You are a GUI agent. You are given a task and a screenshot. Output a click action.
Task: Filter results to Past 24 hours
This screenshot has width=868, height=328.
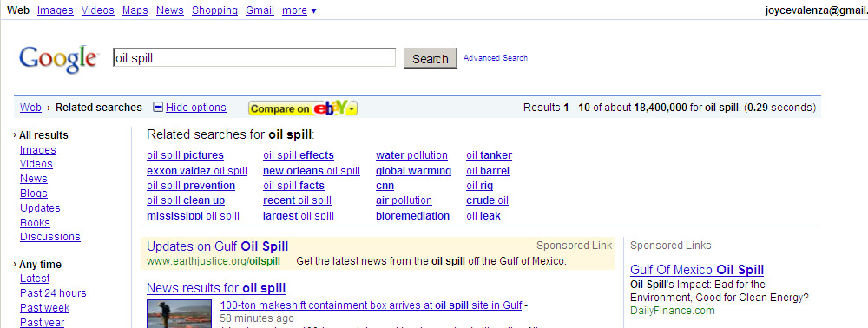coord(53,293)
